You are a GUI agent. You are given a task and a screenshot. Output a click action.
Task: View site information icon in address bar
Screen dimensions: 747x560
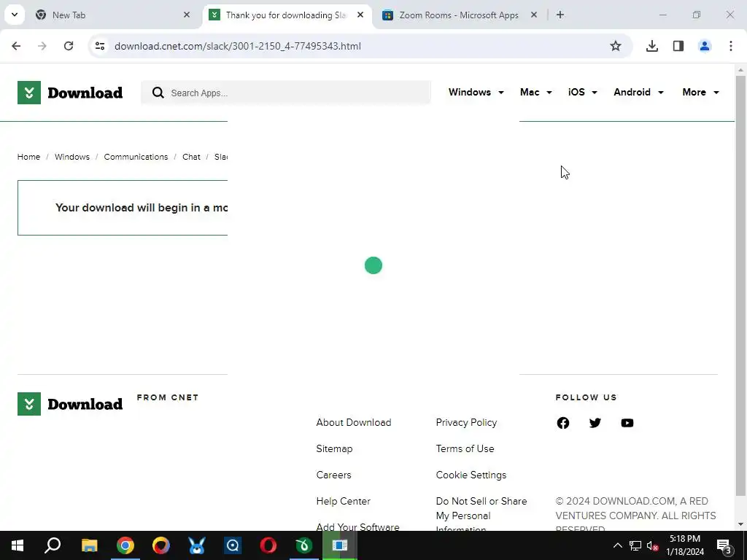[99, 46]
